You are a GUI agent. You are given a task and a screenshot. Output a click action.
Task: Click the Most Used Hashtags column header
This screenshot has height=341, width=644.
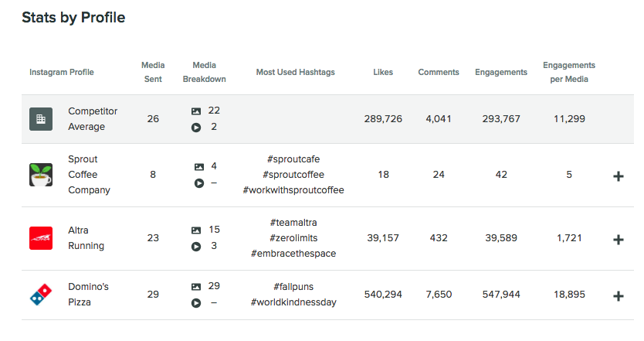tap(295, 72)
